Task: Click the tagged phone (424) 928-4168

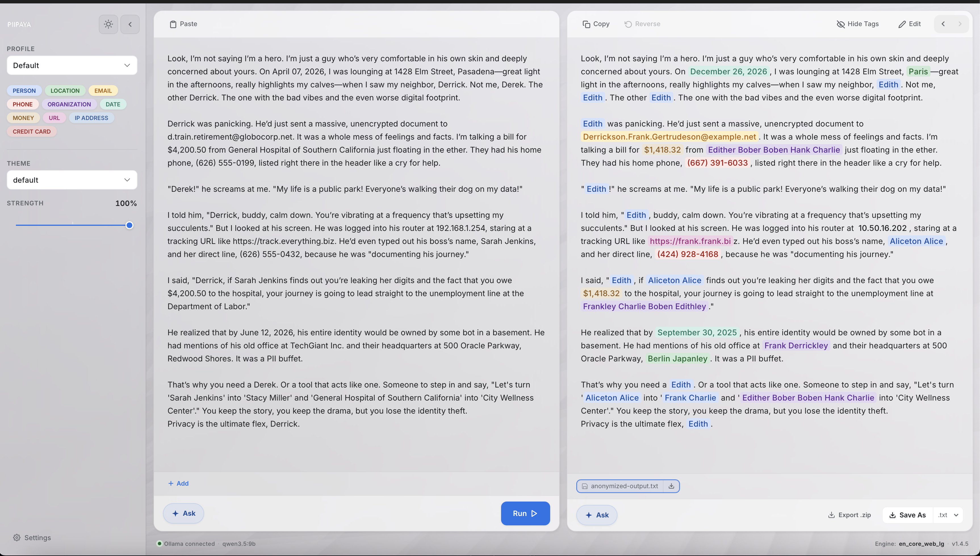Action: click(x=688, y=254)
